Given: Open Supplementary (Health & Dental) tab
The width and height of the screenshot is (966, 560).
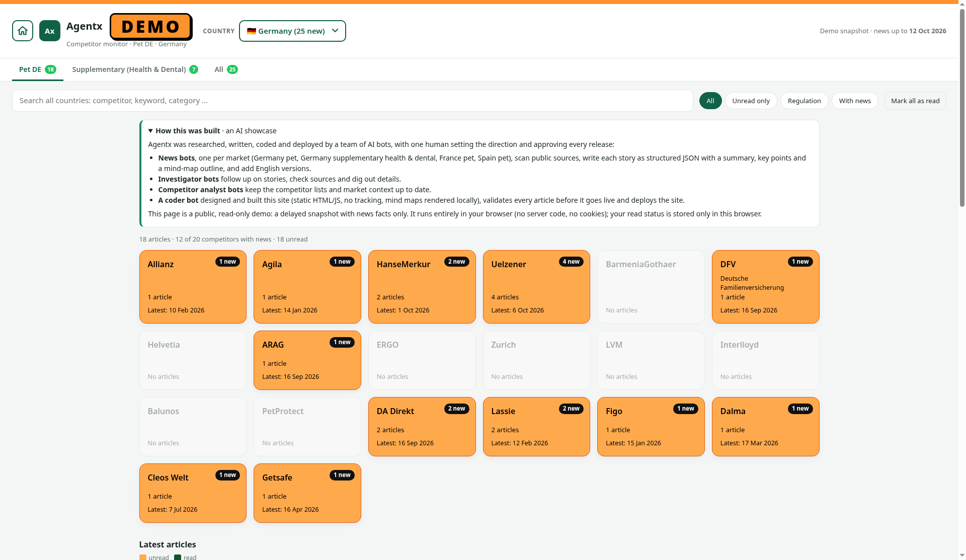Looking at the screenshot, I should tap(135, 69).
